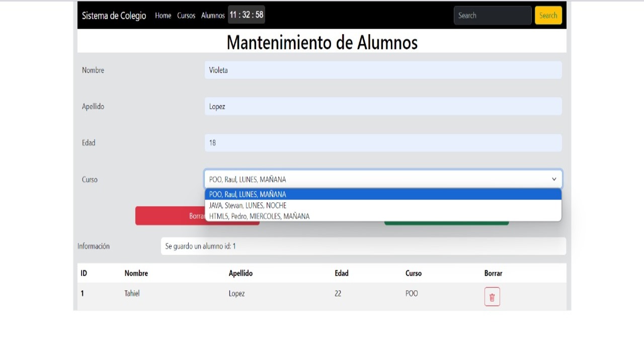644x362 pixels.
Task: Click the ID cell showing 1
Action: [83, 293]
